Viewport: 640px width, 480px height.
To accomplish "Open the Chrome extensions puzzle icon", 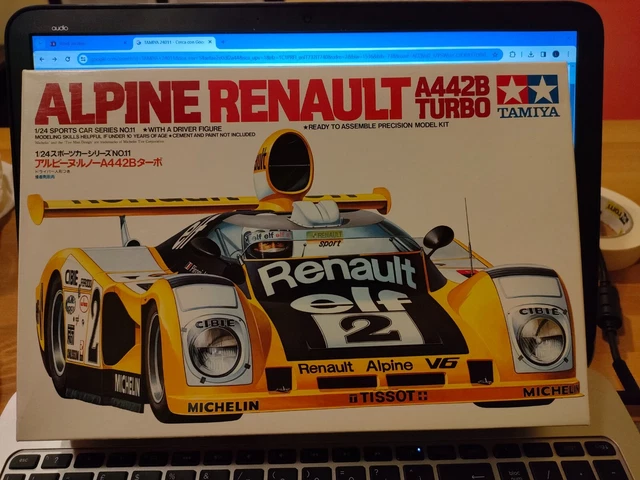I will tap(513, 54).
